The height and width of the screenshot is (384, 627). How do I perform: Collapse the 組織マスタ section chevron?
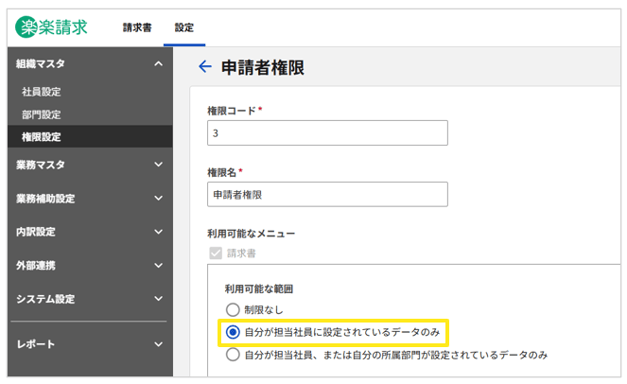click(158, 64)
